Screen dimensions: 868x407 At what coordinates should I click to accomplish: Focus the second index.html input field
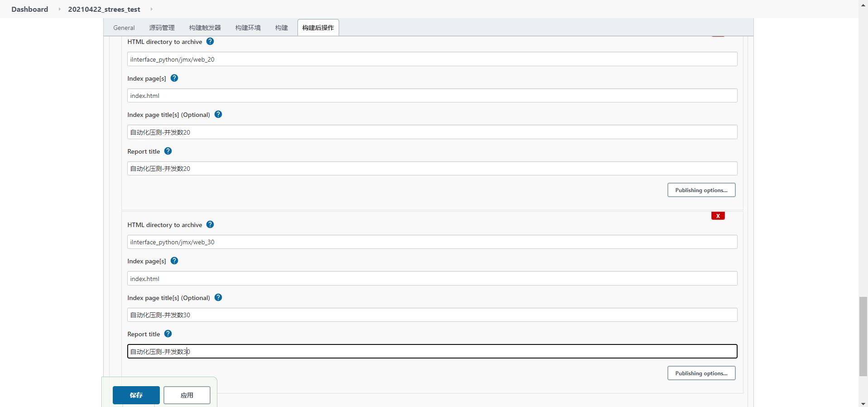pyautogui.click(x=432, y=278)
